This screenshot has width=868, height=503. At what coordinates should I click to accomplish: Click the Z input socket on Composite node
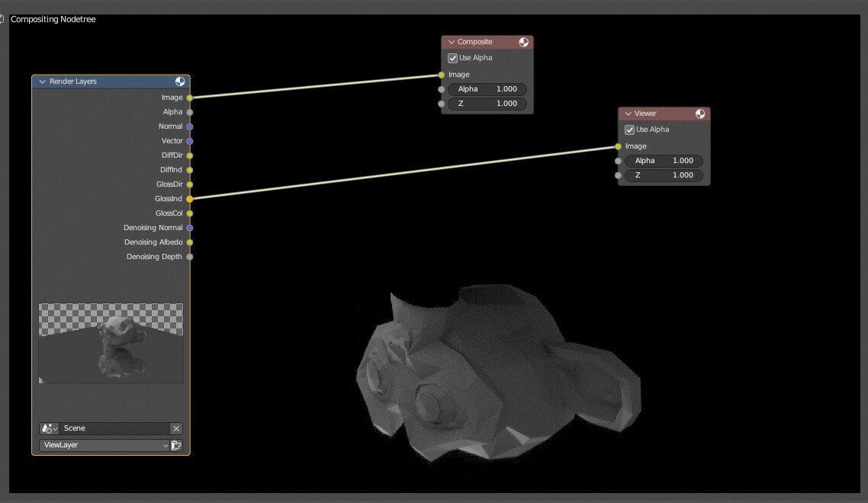point(441,104)
